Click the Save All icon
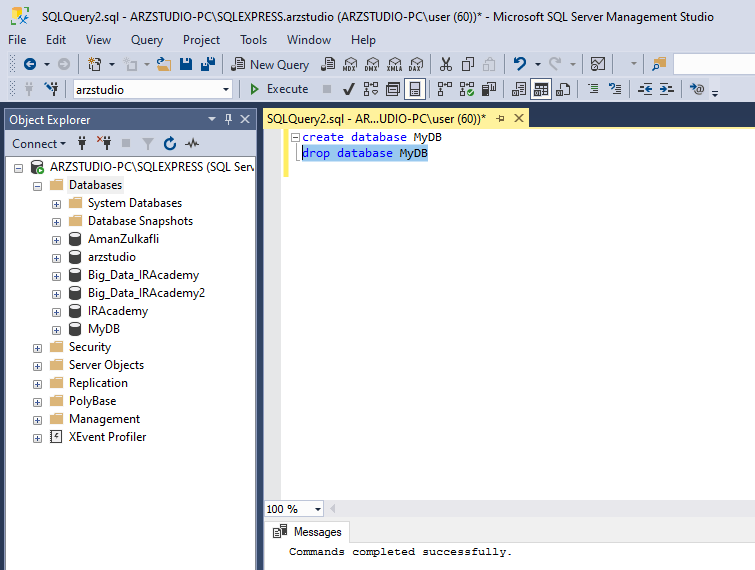Viewport: 755px width, 570px height. pyautogui.click(x=208, y=64)
